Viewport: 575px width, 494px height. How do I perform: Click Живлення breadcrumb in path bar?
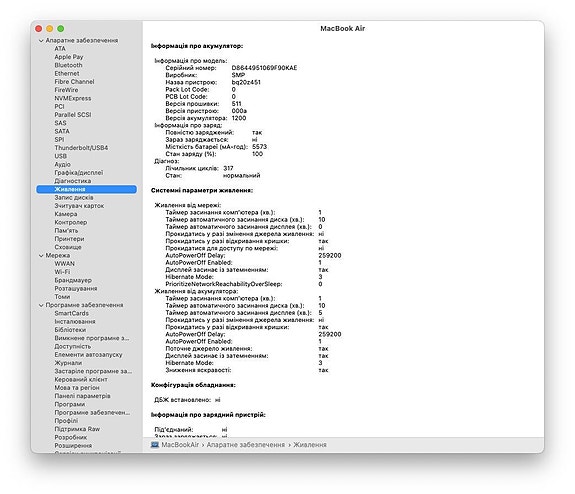(310, 444)
